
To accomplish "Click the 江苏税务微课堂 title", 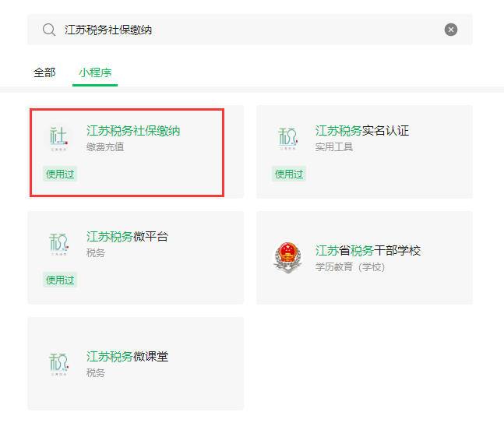I will pyautogui.click(x=127, y=357).
